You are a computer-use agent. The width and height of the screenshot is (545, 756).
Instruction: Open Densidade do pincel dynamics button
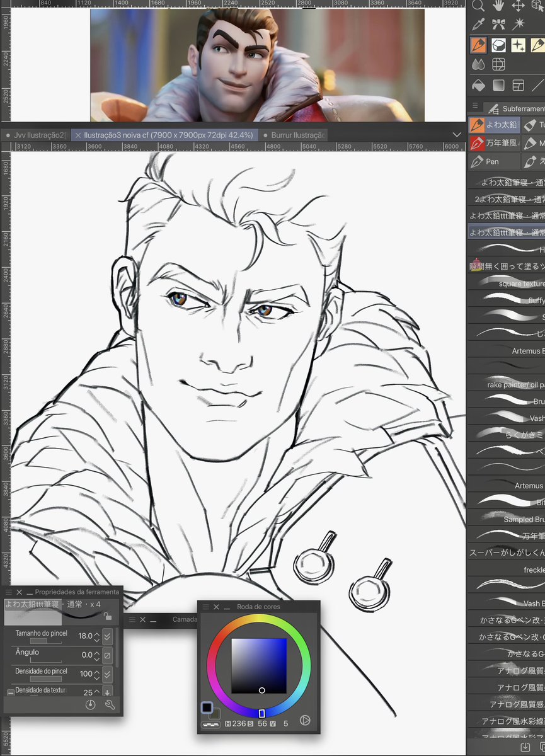click(x=108, y=674)
